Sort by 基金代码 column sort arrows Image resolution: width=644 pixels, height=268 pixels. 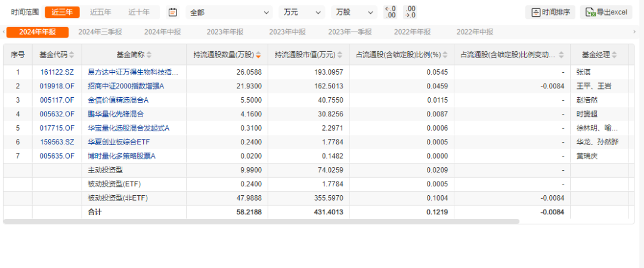pos(72,55)
